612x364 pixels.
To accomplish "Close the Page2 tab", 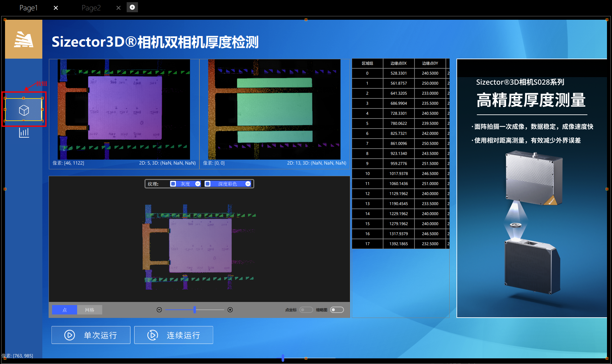I will point(119,8).
